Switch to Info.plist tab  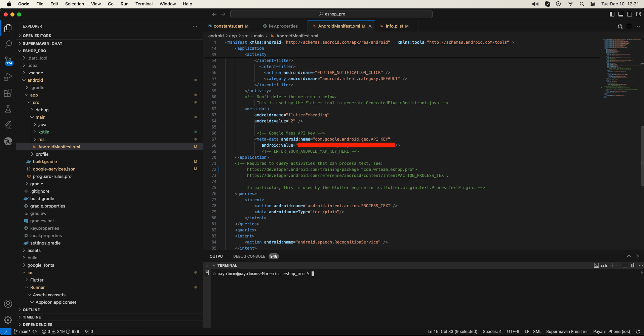pos(397,26)
